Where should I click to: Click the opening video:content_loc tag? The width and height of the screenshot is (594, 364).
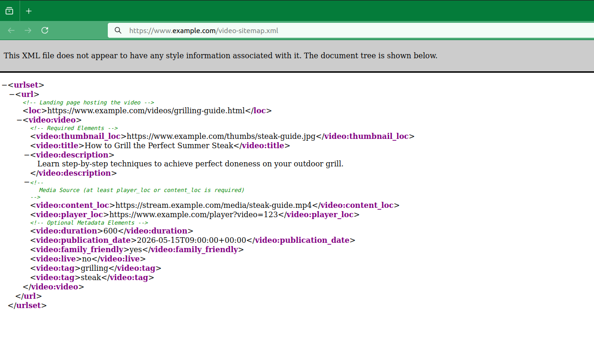point(73,205)
